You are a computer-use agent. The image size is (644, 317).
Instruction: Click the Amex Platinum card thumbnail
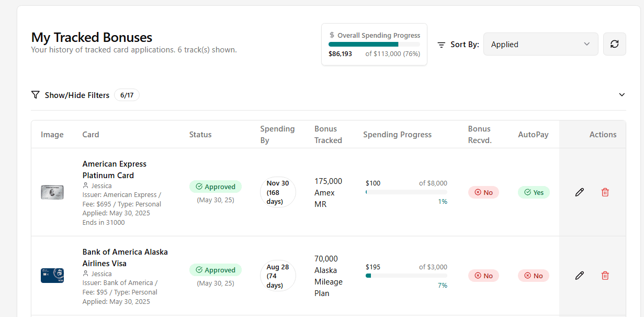tap(52, 192)
